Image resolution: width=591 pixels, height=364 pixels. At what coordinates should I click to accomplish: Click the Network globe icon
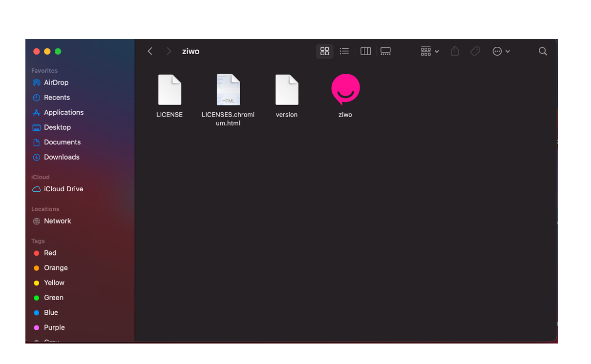click(36, 221)
